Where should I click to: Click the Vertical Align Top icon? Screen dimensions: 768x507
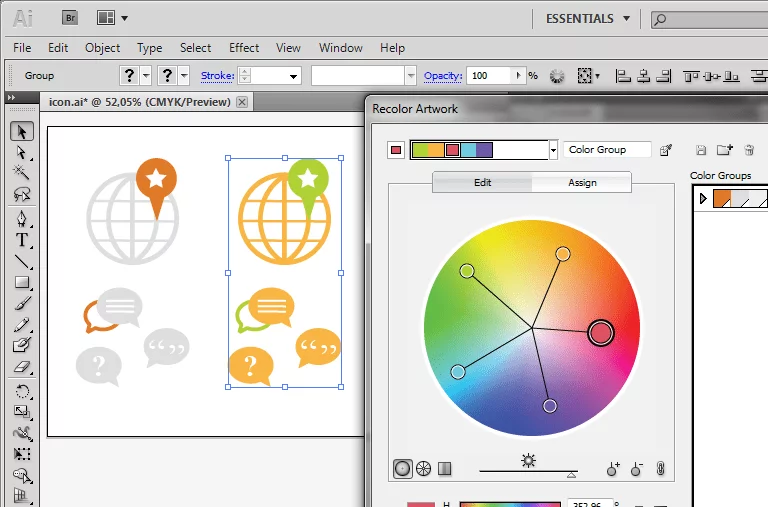click(x=691, y=76)
